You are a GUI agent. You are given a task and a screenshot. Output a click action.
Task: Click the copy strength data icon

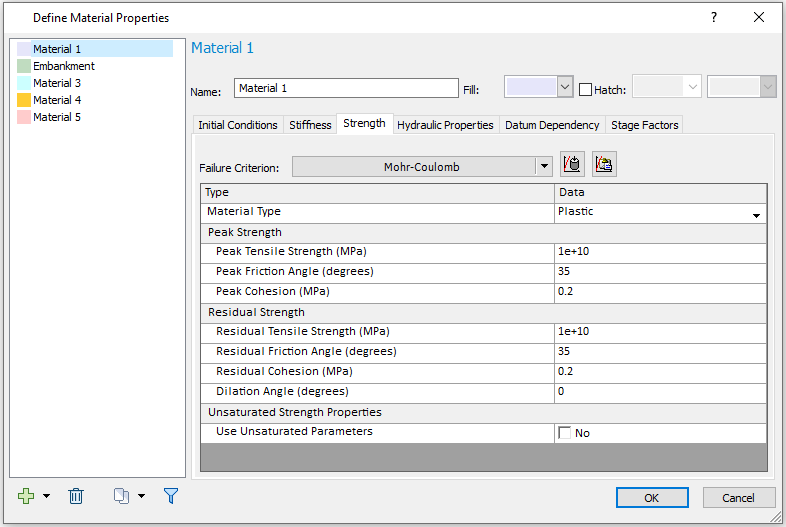click(x=572, y=164)
